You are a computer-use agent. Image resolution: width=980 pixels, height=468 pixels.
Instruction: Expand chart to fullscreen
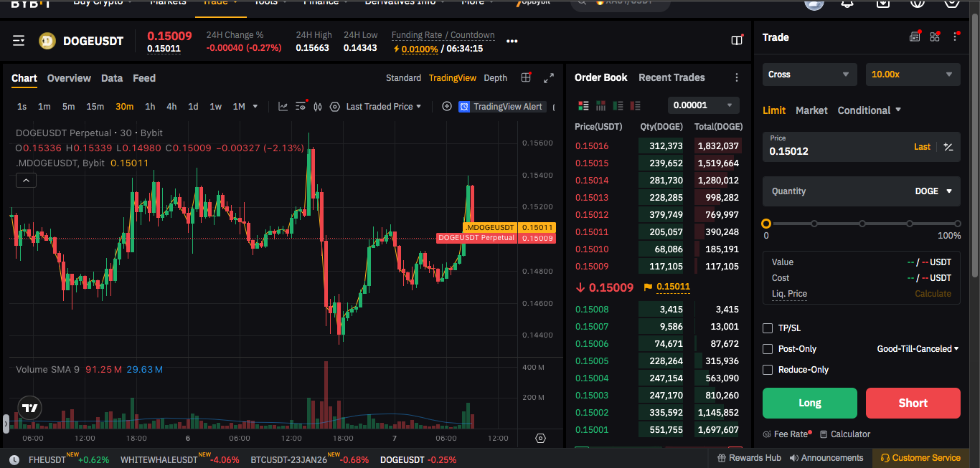click(x=549, y=78)
